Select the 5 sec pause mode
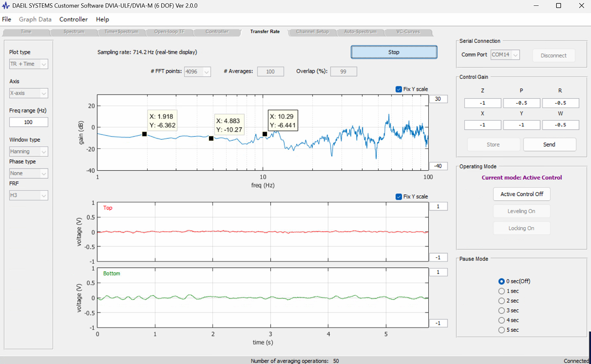Image resolution: width=591 pixels, height=364 pixels. coord(501,330)
